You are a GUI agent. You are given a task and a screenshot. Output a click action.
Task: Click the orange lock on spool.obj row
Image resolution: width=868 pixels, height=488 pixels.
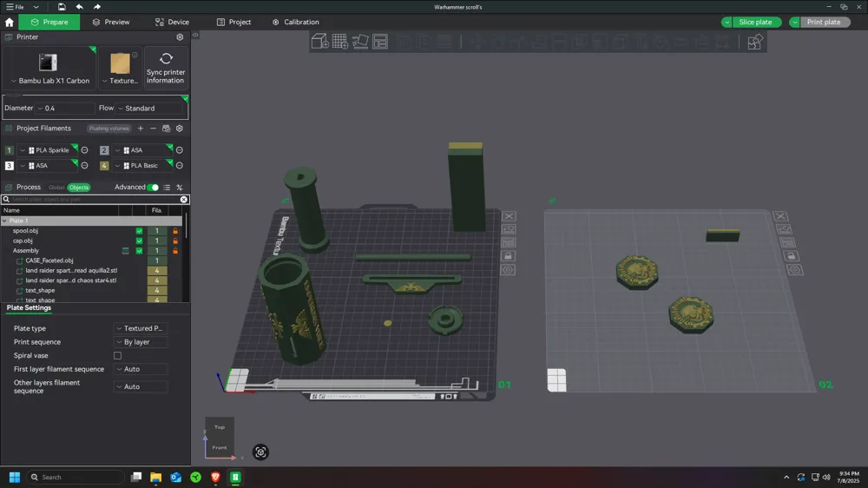[x=175, y=231]
